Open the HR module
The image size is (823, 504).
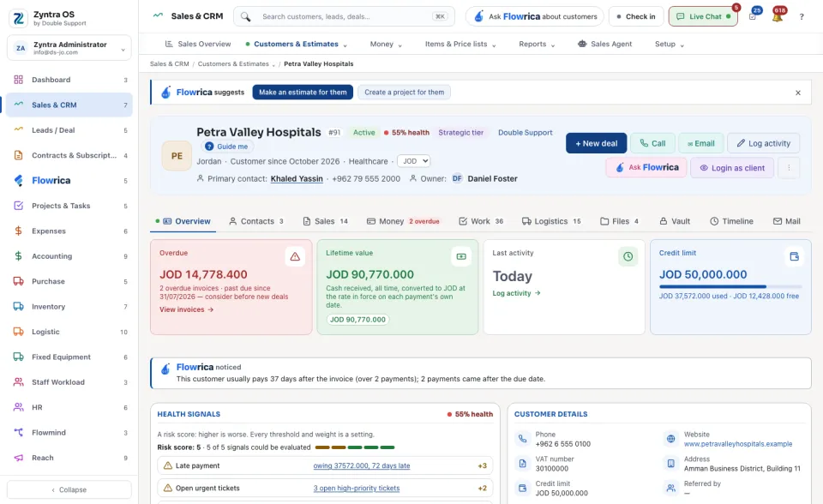(x=69, y=407)
